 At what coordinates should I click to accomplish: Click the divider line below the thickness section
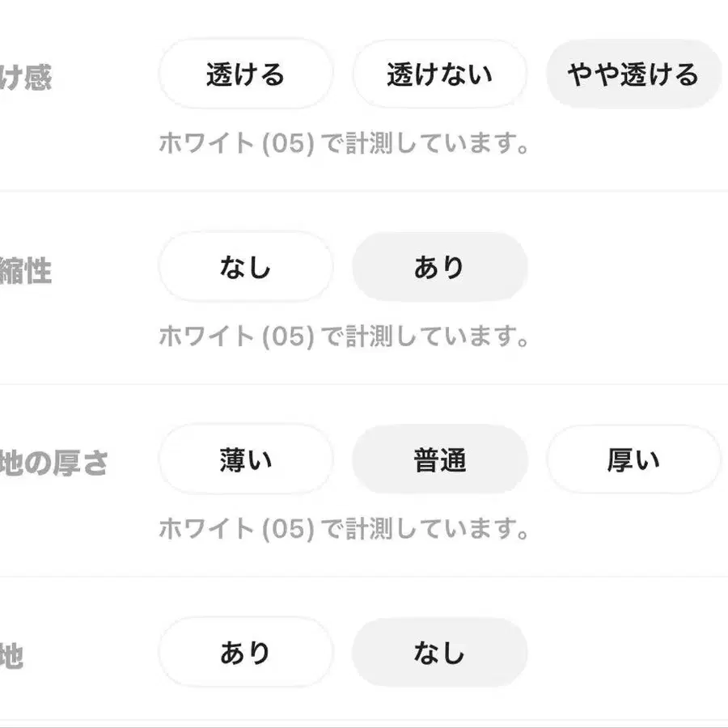(x=364, y=577)
